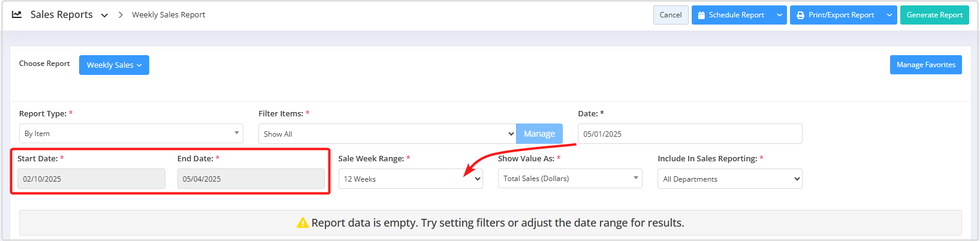Screen dimensions: 980x241
Task: Click the Weekly Sales Report breadcrumb
Action: [168, 15]
